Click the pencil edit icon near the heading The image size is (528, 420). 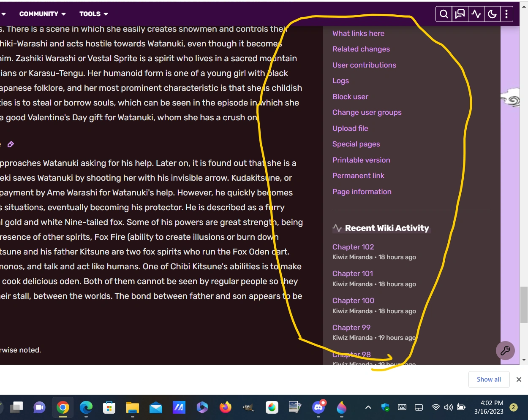click(11, 144)
